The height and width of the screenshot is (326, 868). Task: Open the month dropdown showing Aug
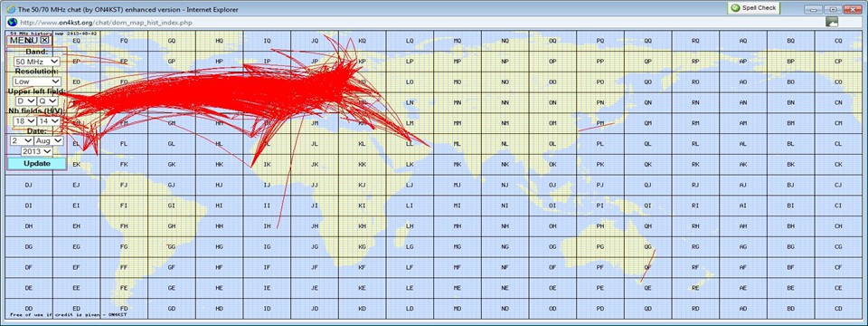pos(49,141)
